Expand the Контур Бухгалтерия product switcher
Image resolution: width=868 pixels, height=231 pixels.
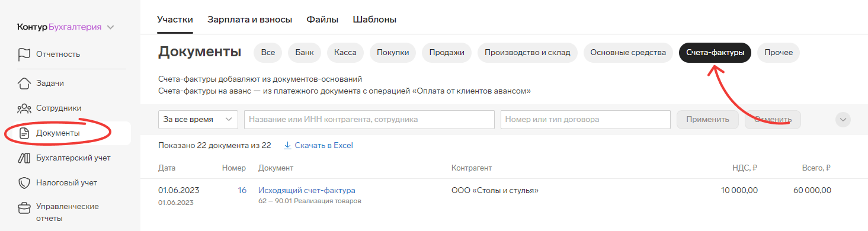(110, 27)
